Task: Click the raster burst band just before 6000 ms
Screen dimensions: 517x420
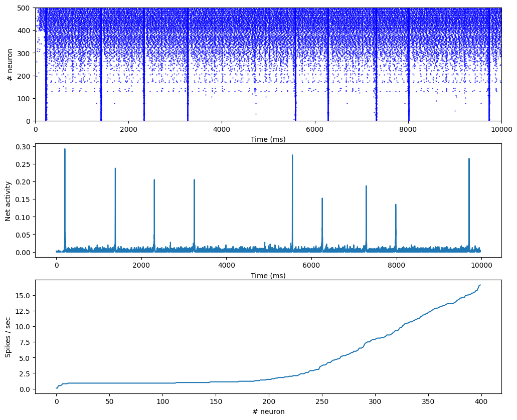Action: point(295,65)
